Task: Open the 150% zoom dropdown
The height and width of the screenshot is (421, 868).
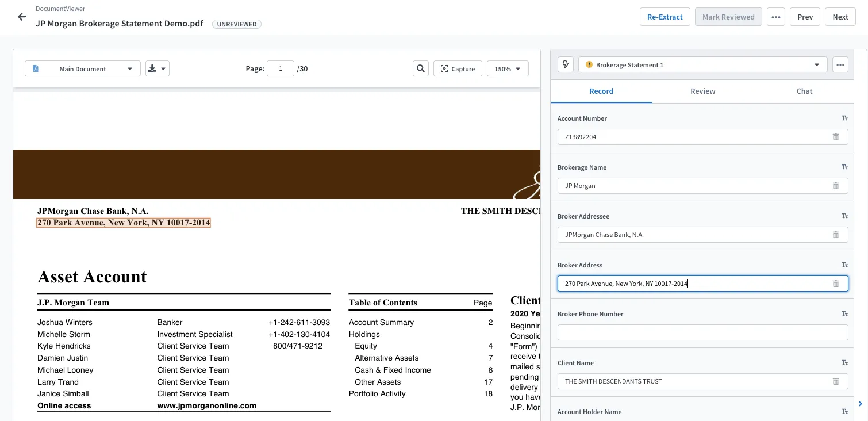Action: tap(508, 69)
